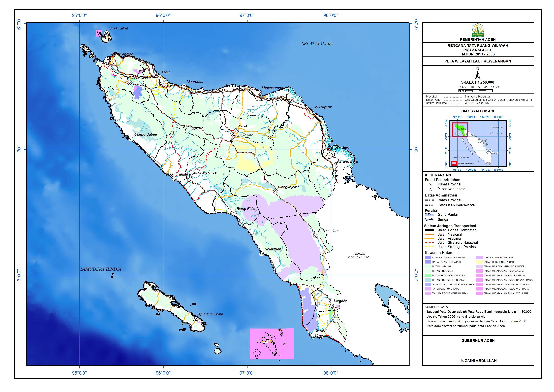Click the Krueng Sabee city marker
The width and height of the screenshot is (554, 392).
point(131,139)
